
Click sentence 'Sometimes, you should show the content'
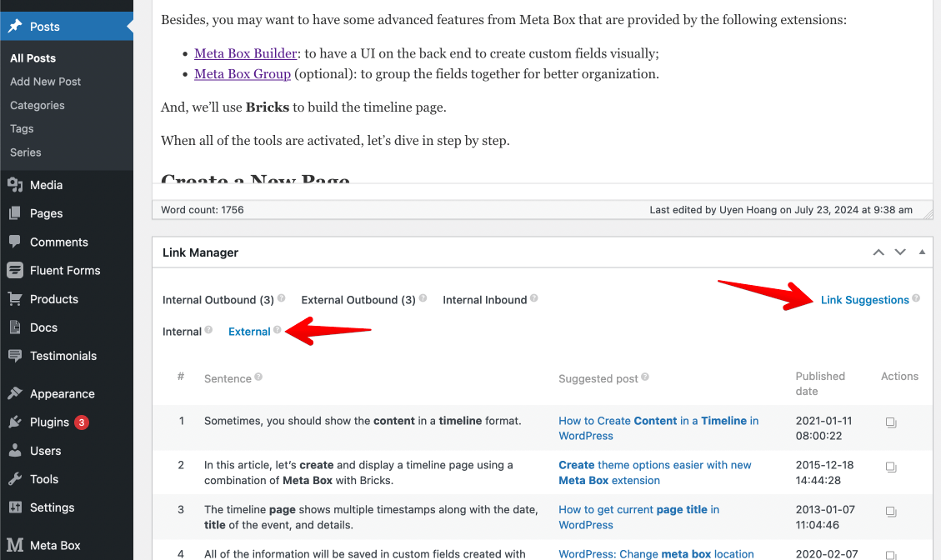point(363,421)
